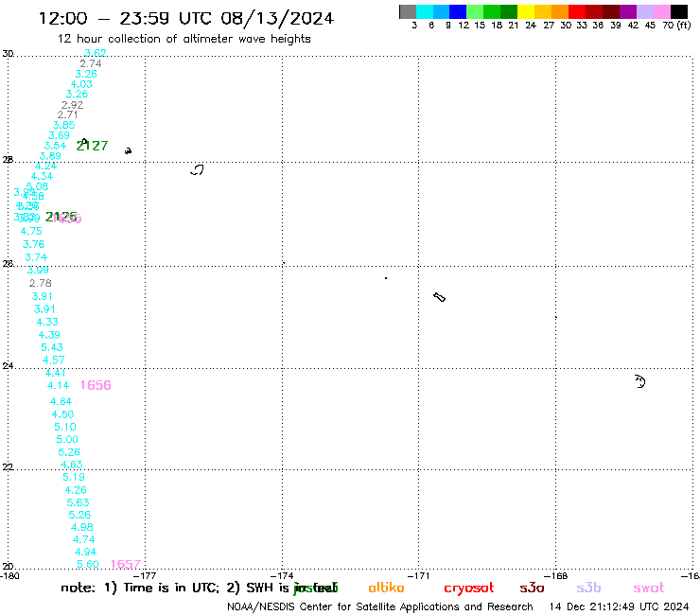Click the diamond-shaped island outline near -171
The image size is (700, 615).
439,297
